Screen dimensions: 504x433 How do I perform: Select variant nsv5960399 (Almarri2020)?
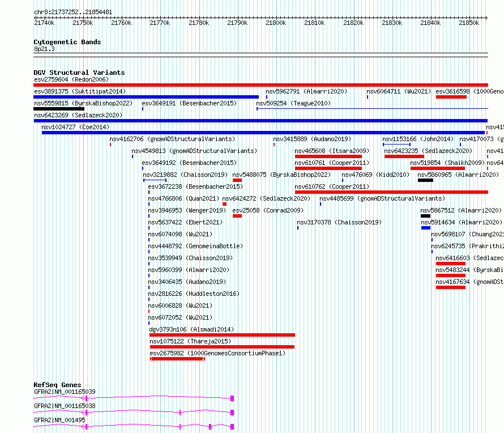tap(189, 270)
